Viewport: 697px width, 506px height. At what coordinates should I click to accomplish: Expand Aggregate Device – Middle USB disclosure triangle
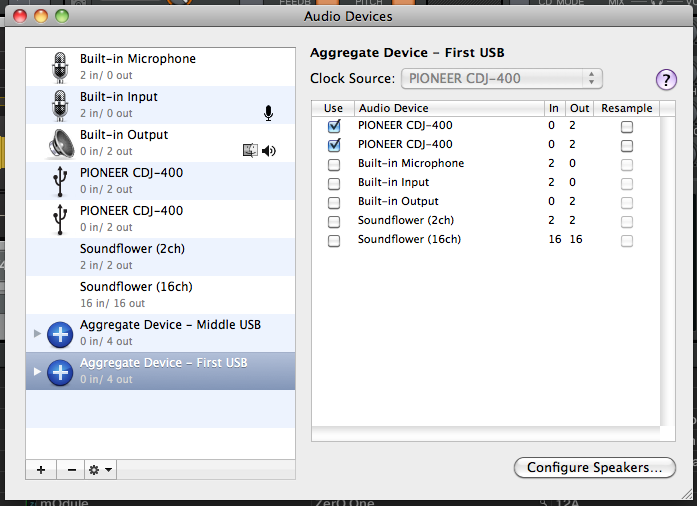pos(38,333)
